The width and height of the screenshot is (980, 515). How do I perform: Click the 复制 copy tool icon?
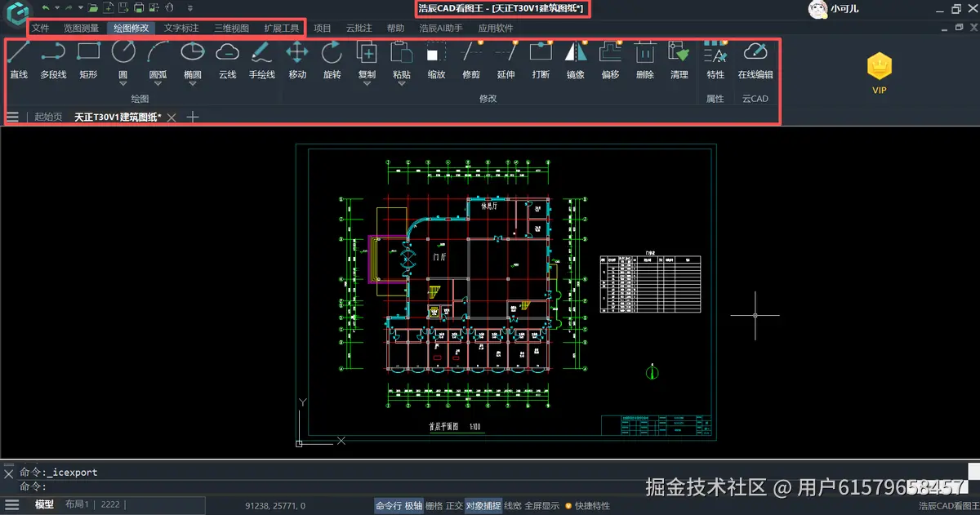367,52
